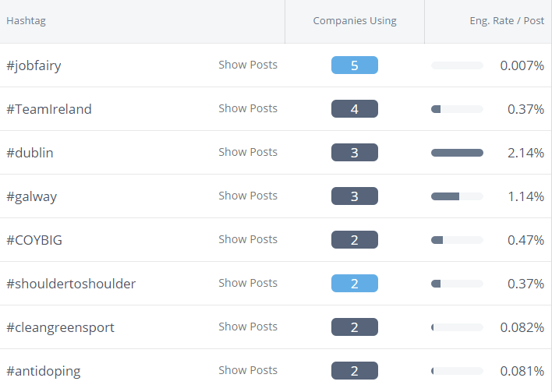
Task: Click the #shouldertoshoulder companies count badge
Action: 354,284
